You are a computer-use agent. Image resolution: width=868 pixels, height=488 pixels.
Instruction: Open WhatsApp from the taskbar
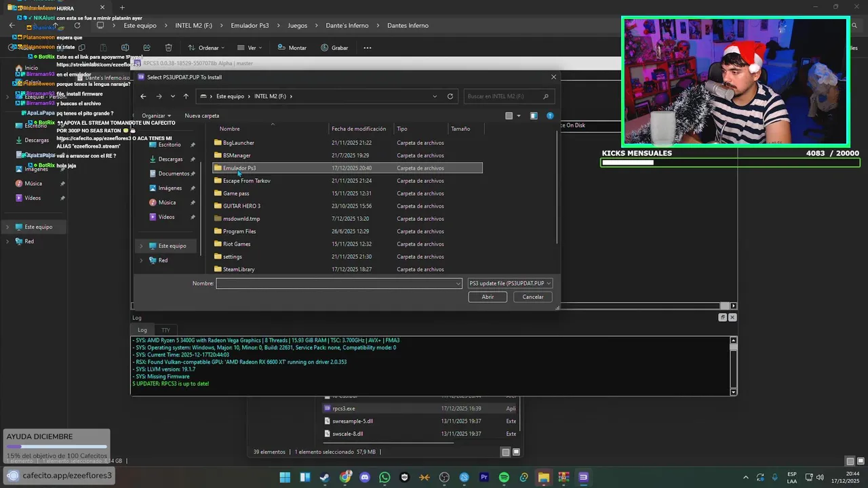pyautogui.click(x=384, y=477)
